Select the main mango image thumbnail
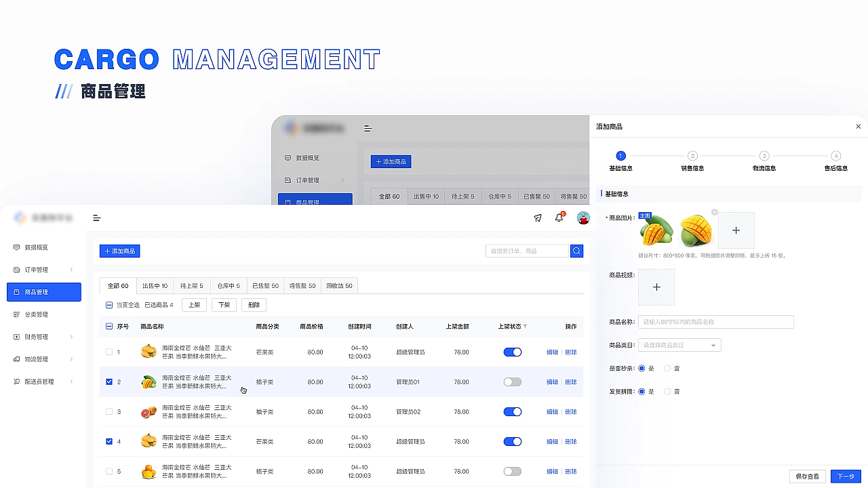This screenshot has width=868, height=488. (x=656, y=230)
